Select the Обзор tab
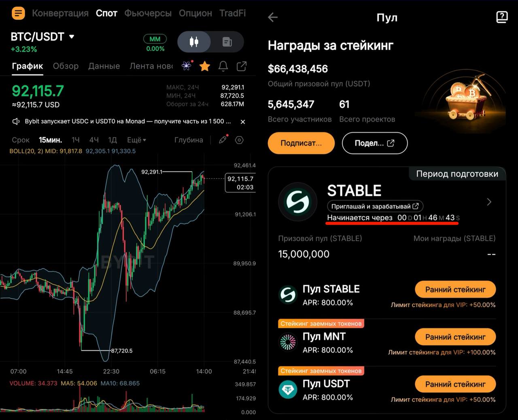The width and height of the screenshot is (518, 420). (x=66, y=66)
